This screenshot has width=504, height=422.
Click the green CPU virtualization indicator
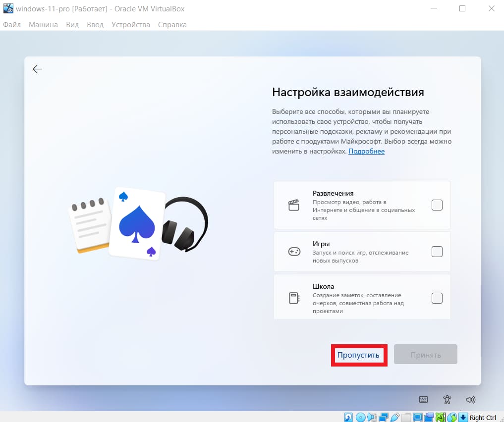pos(441,417)
